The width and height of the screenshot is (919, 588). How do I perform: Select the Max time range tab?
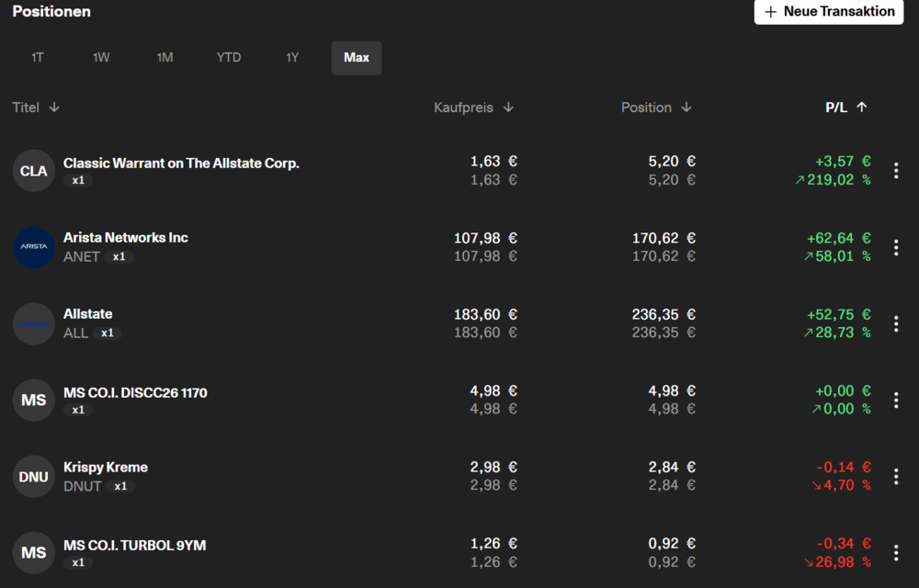tap(357, 57)
